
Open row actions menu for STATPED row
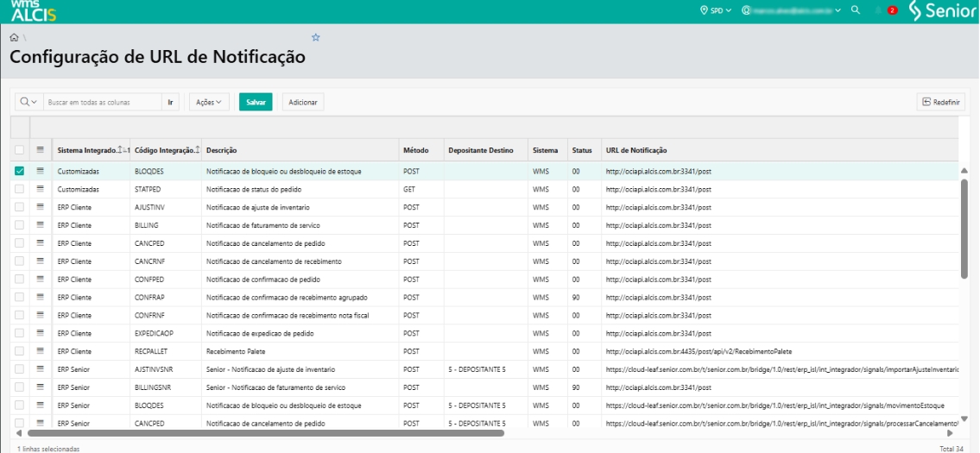point(40,188)
